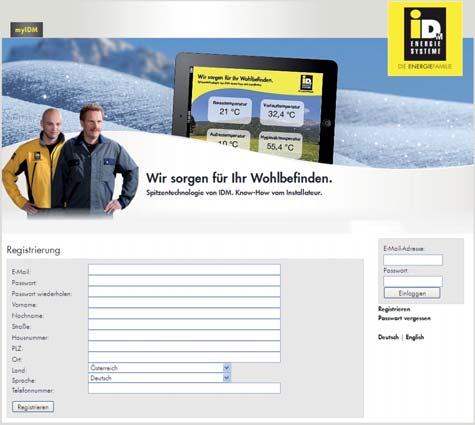Focus the Straße input field

184,324
